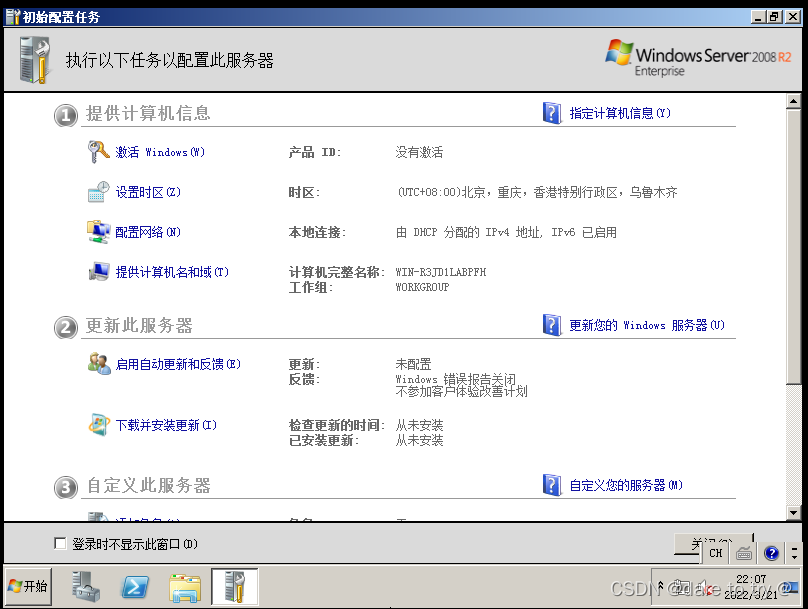Click help icon beside 指定计算机信息
Image resolution: width=808 pixels, height=609 pixels.
(552, 113)
